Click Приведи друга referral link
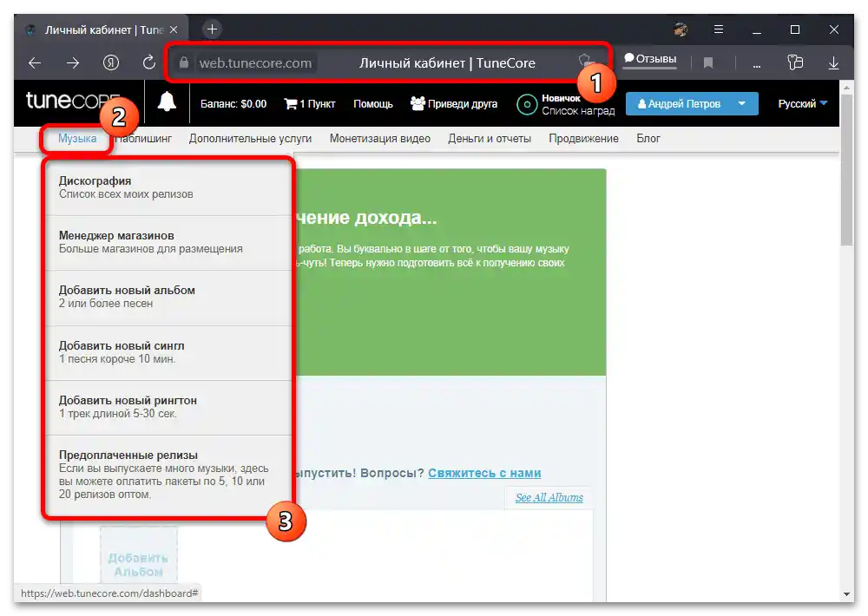The height and width of the screenshot is (616, 868). point(454,103)
